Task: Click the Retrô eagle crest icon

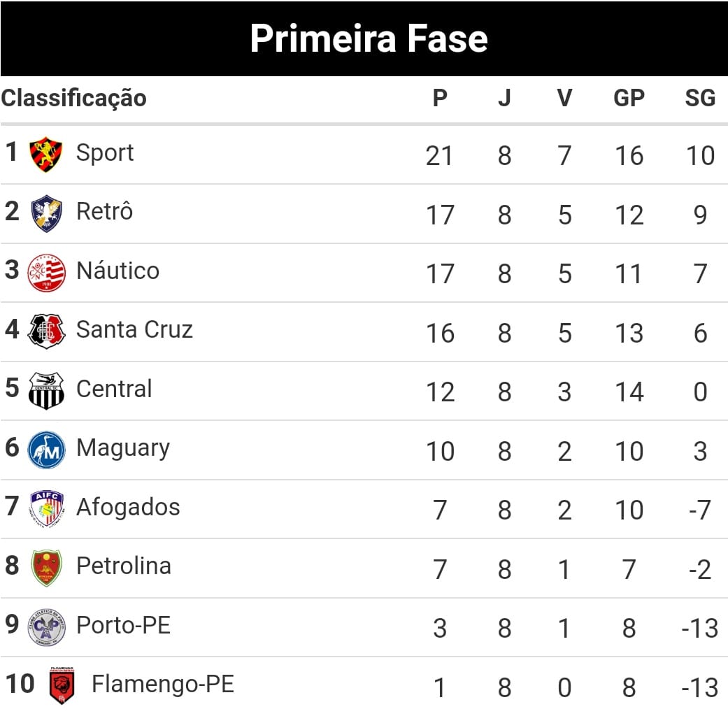Action: pos(46,213)
